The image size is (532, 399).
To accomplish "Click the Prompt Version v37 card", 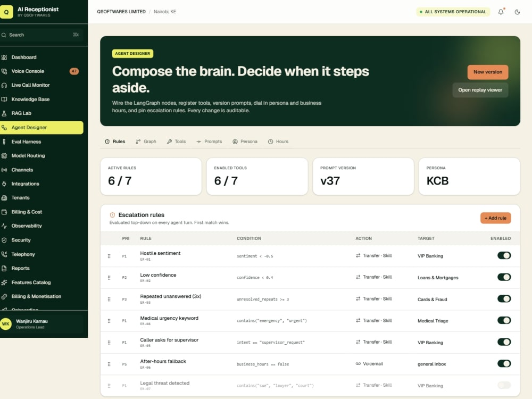I will (x=363, y=177).
